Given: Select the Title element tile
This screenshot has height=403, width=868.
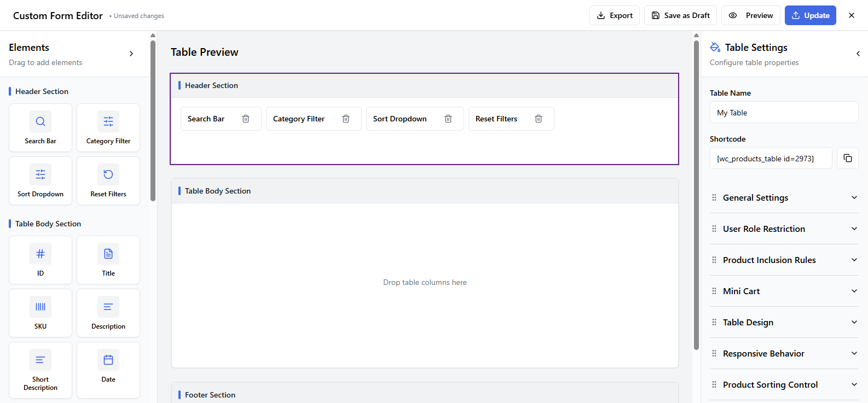Looking at the screenshot, I should coord(108,260).
